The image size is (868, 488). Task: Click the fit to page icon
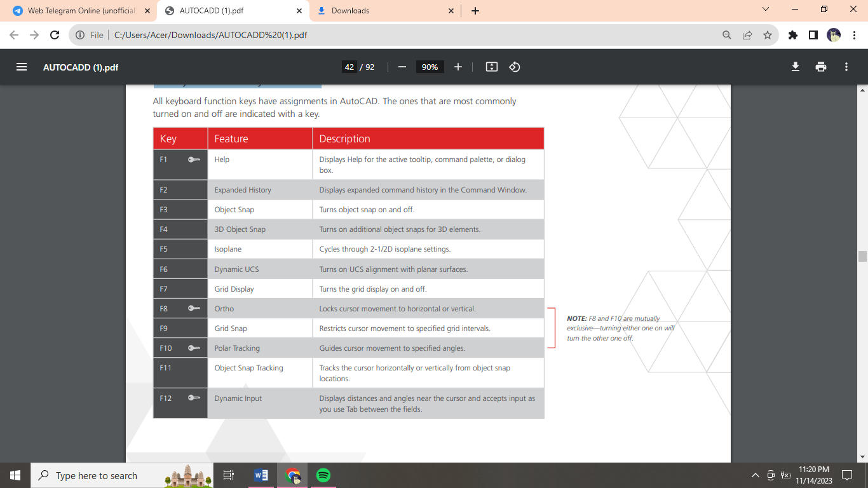tap(491, 67)
